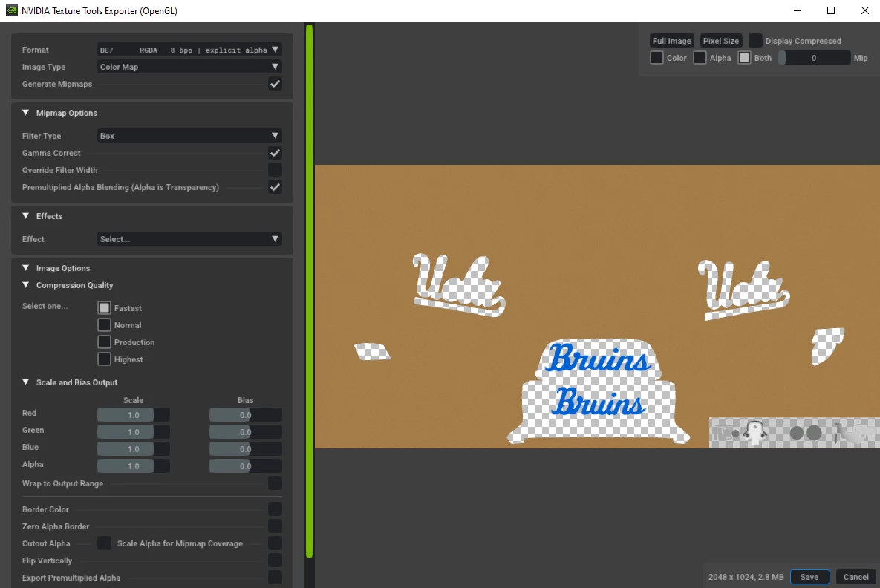Click the NVIDIA app icon in title bar
Image resolution: width=880 pixels, height=588 pixels.
point(11,10)
